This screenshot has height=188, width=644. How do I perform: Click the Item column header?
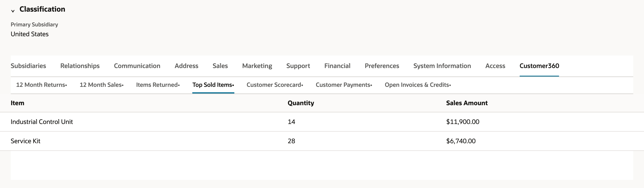click(x=17, y=103)
